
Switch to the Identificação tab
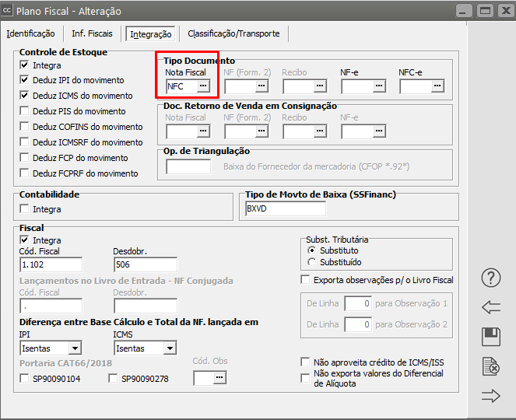click(x=30, y=33)
